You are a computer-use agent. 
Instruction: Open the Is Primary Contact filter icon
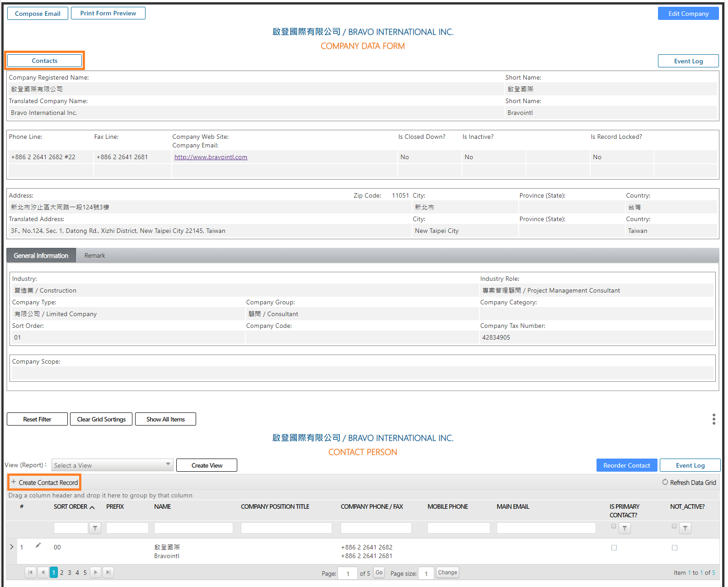tap(625, 528)
